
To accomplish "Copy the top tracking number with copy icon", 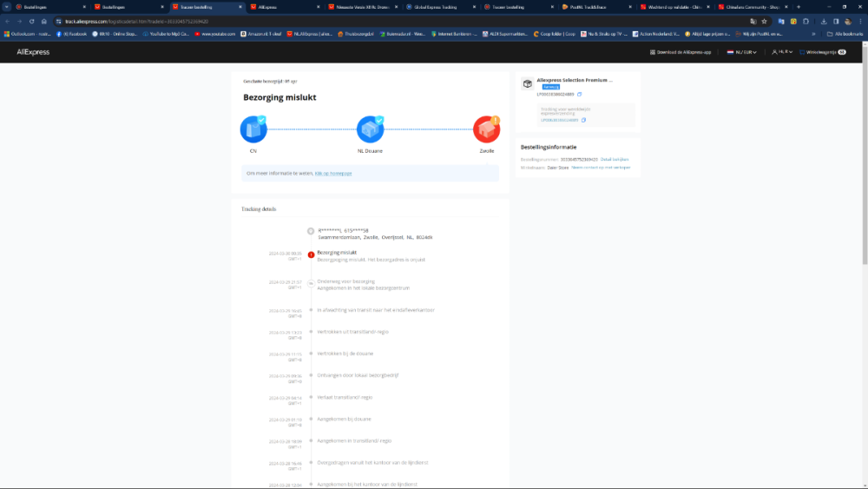I will coord(580,94).
